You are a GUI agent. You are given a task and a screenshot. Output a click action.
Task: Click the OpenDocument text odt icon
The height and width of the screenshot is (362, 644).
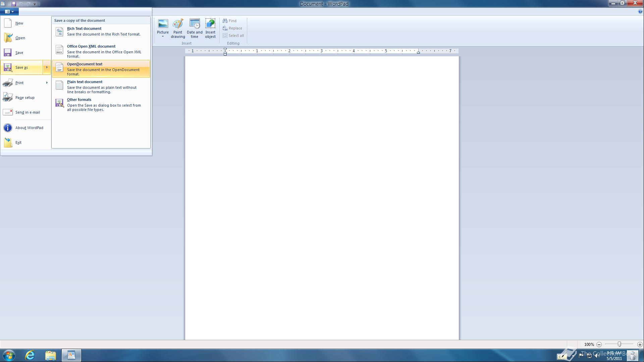click(59, 67)
